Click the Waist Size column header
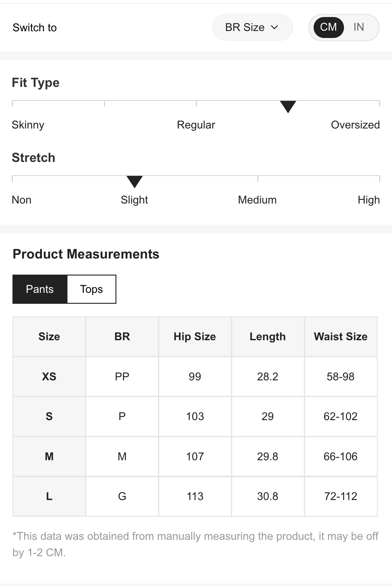Image resolution: width=392 pixels, height=586 pixels. pos(341,337)
